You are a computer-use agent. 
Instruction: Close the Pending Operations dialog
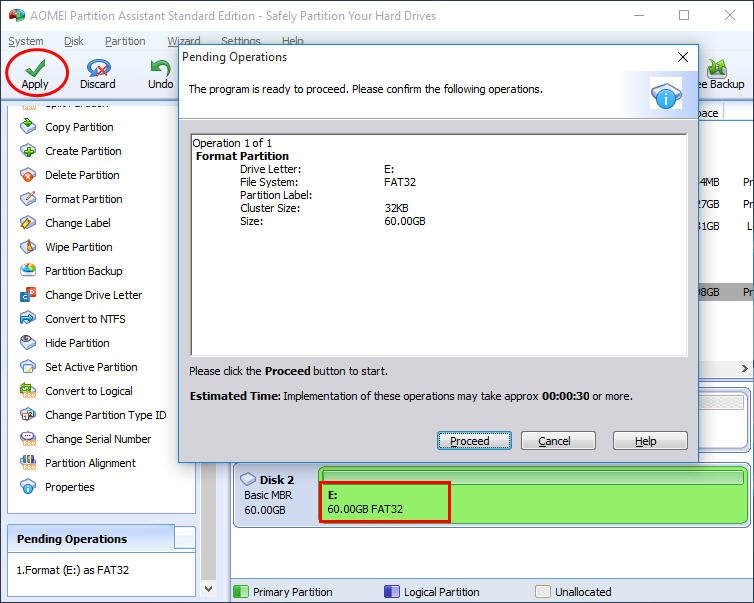click(683, 57)
